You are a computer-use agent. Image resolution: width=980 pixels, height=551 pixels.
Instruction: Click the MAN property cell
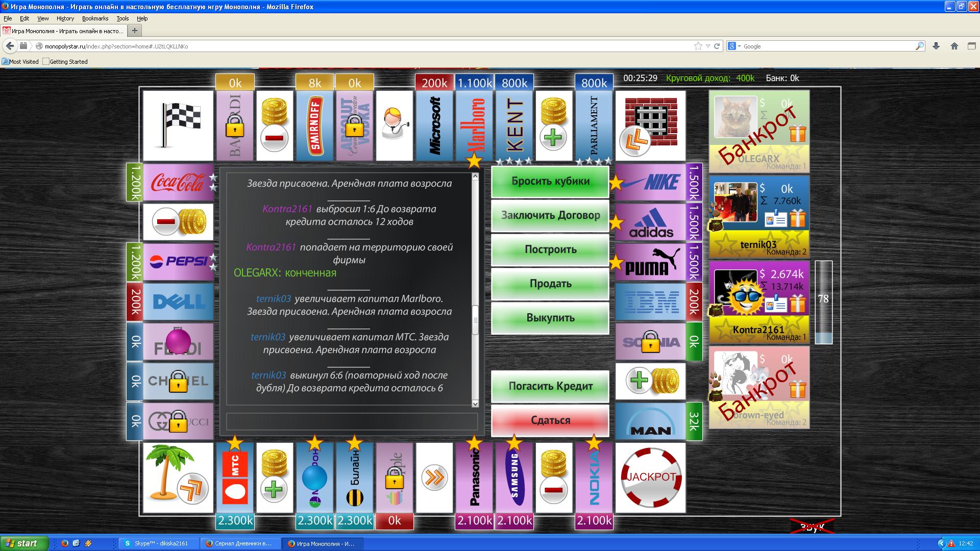click(x=651, y=421)
